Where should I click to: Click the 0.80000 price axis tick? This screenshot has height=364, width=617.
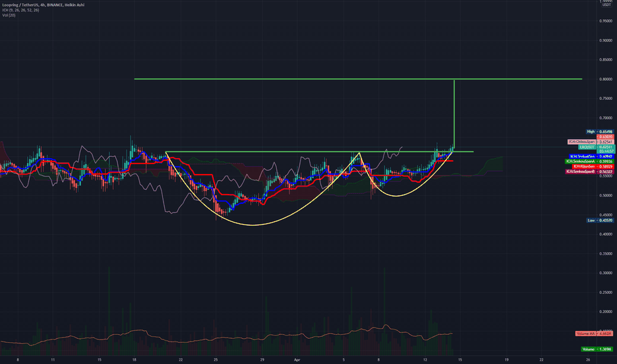[x=606, y=79]
